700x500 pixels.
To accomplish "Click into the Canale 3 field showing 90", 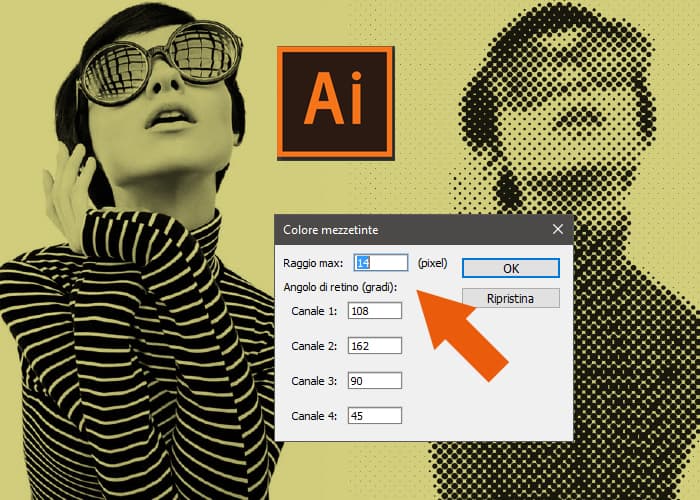I will point(375,381).
